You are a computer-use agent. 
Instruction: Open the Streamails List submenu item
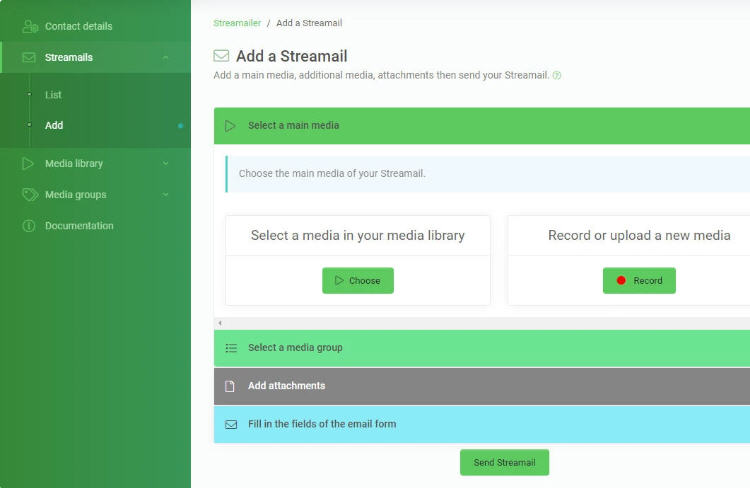pyautogui.click(x=53, y=95)
